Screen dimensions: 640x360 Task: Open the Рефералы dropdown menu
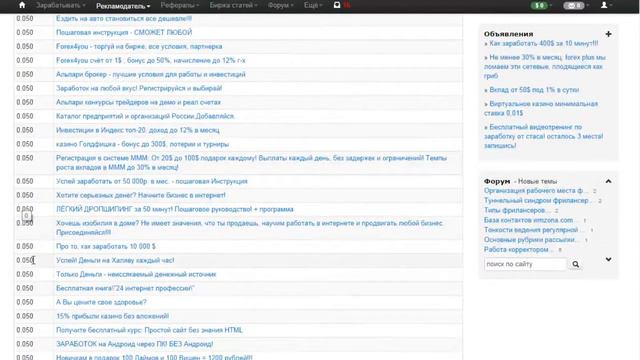click(180, 5)
